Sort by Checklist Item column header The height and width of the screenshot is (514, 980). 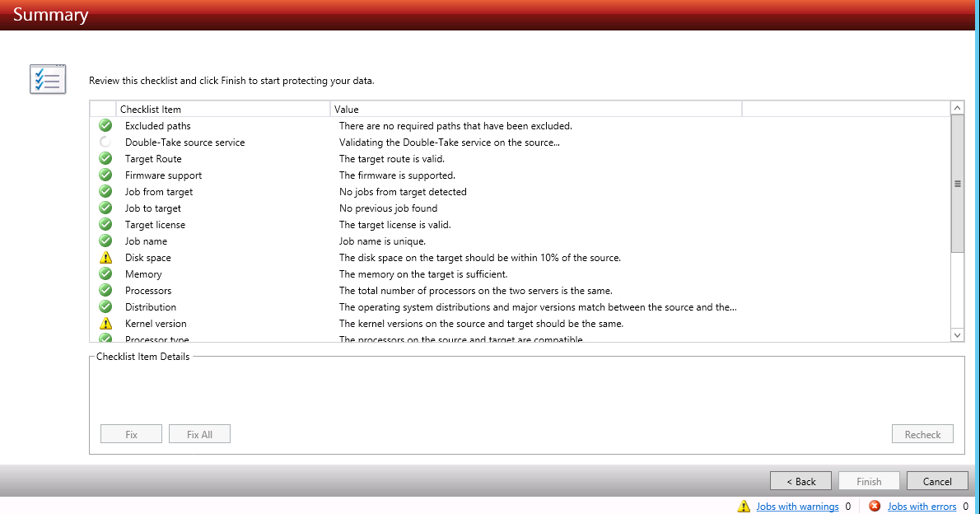point(223,109)
